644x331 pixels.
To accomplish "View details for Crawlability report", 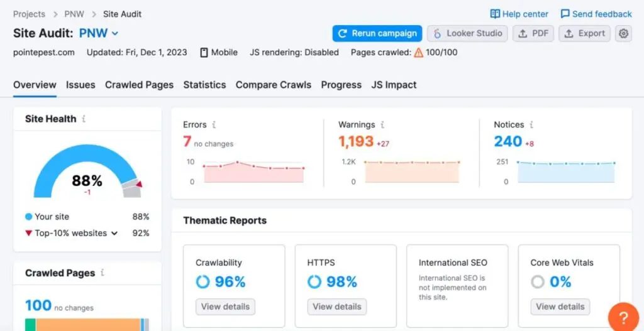I will pyautogui.click(x=225, y=307).
